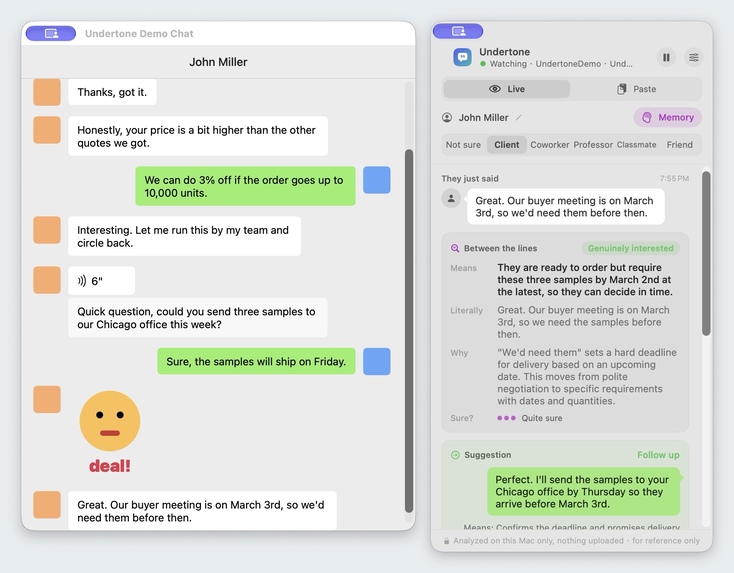
Task: Click the Follow up label
Action: [658, 455]
